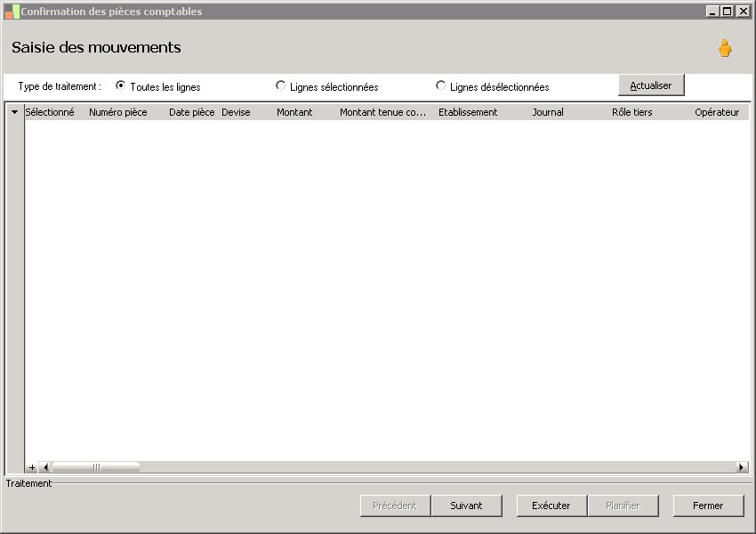
Task: Click the Numéro pièce column header
Action: pos(118,112)
